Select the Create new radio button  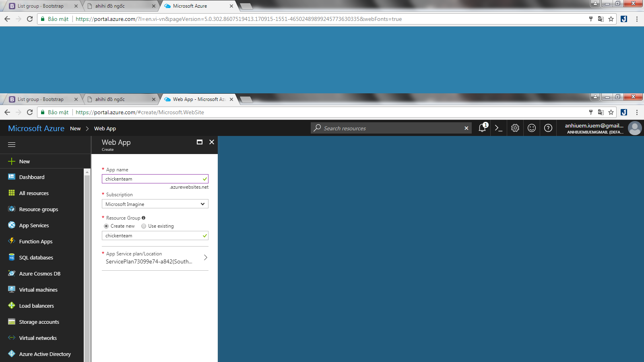(x=106, y=226)
